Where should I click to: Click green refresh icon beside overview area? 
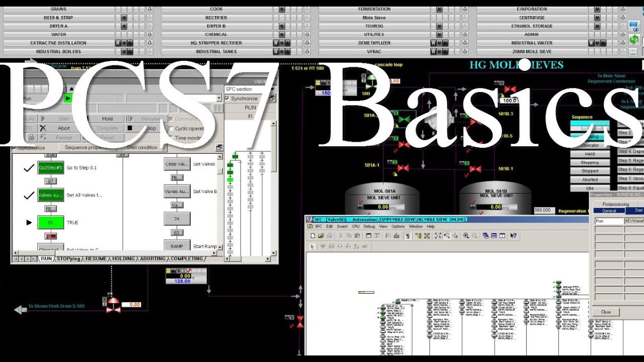coord(634,39)
